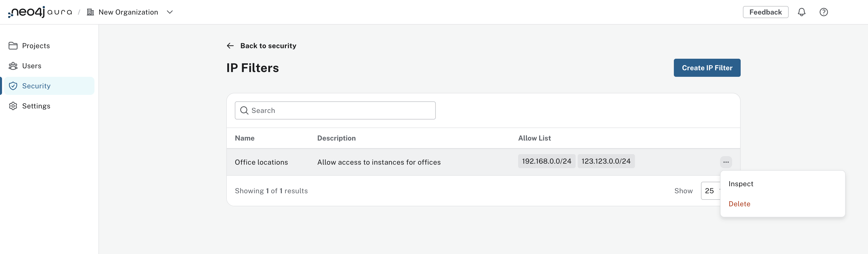Click the 192.168.0.0/24 allow list tag

tap(546, 161)
